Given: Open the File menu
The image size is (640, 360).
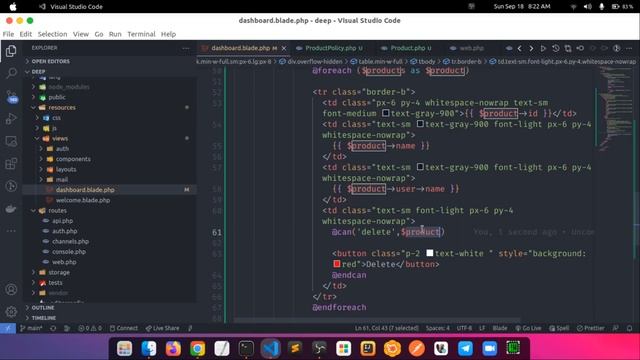Looking at the screenshot, I should click(x=8, y=34).
